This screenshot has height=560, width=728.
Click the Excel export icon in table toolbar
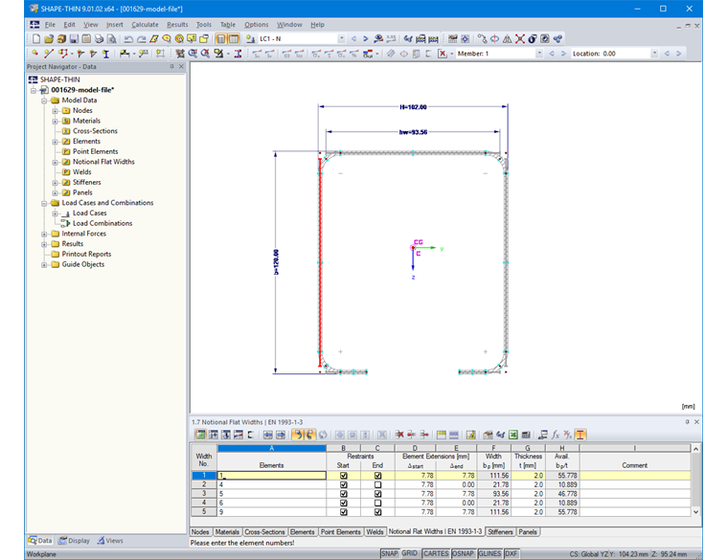513,435
